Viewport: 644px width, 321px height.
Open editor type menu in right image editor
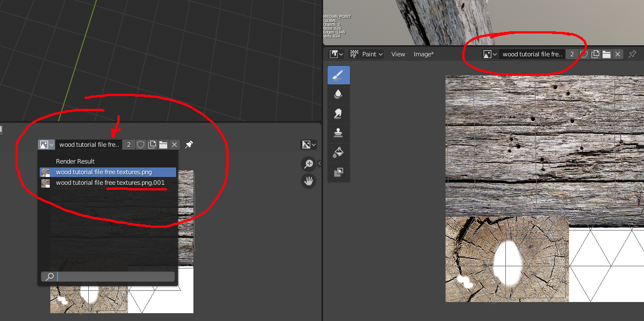(337, 54)
